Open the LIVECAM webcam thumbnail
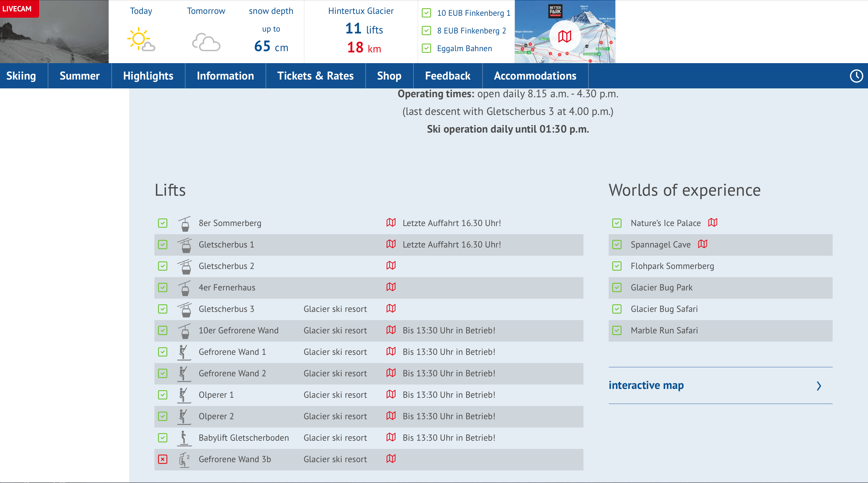868x483 pixels. tap(54, 32)
